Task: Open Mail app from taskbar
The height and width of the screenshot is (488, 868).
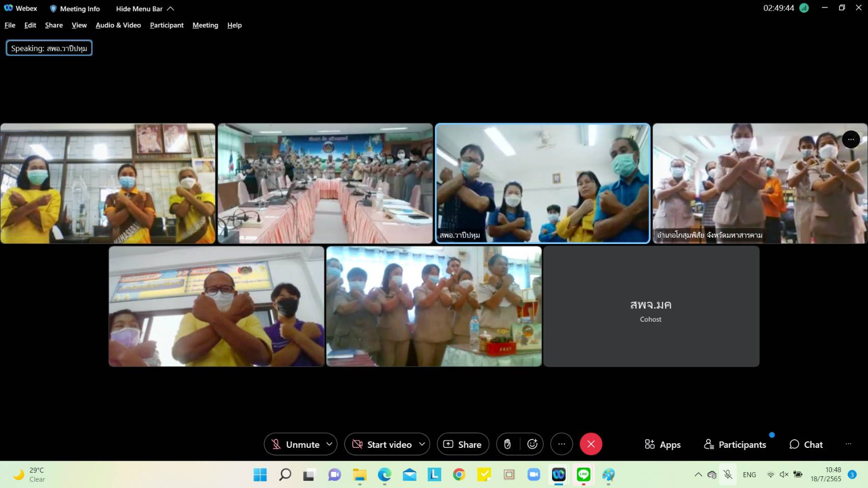Action: tap(409, 475)
